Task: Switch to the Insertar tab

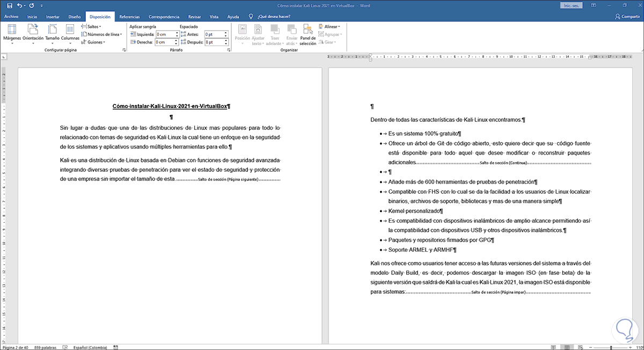Action: click(x=53, y=17)
